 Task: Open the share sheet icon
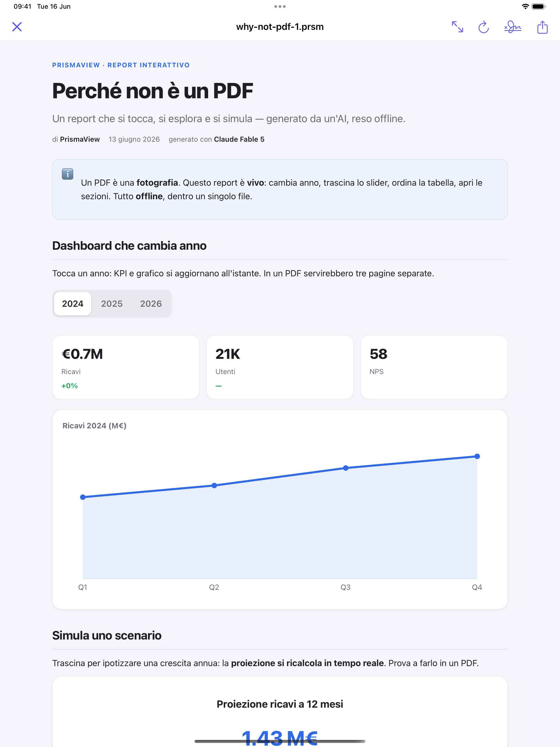[x=542, y=27]
